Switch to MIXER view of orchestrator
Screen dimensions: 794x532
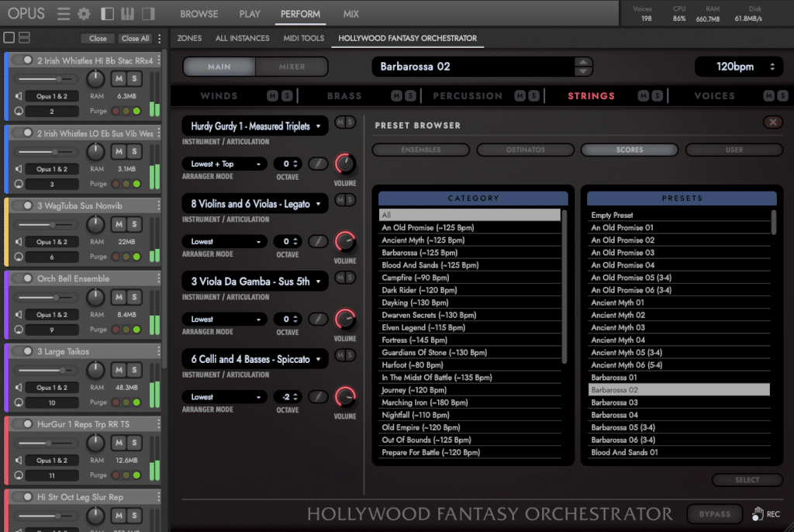coord(292,67)
